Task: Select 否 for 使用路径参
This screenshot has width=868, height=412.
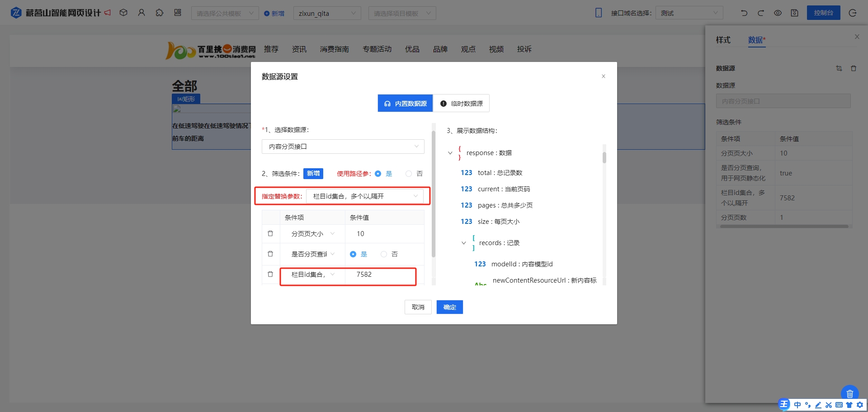Action: (409, 174)
